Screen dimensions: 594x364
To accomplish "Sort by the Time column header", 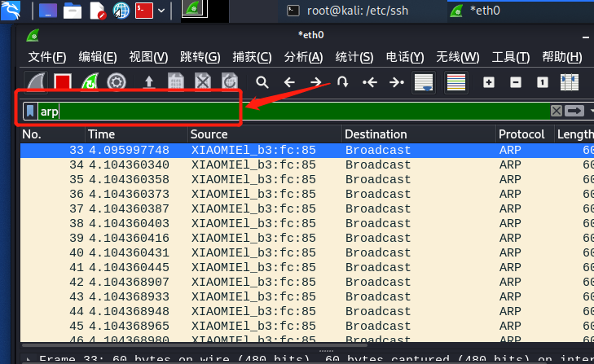I will click(136, 134).
